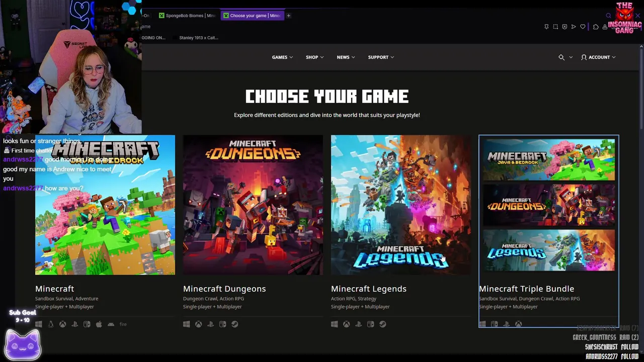The height and width of the screenshot is (362, 644).
Task: Click the site search magnifier icon
Action: click(x=561, y=57)
